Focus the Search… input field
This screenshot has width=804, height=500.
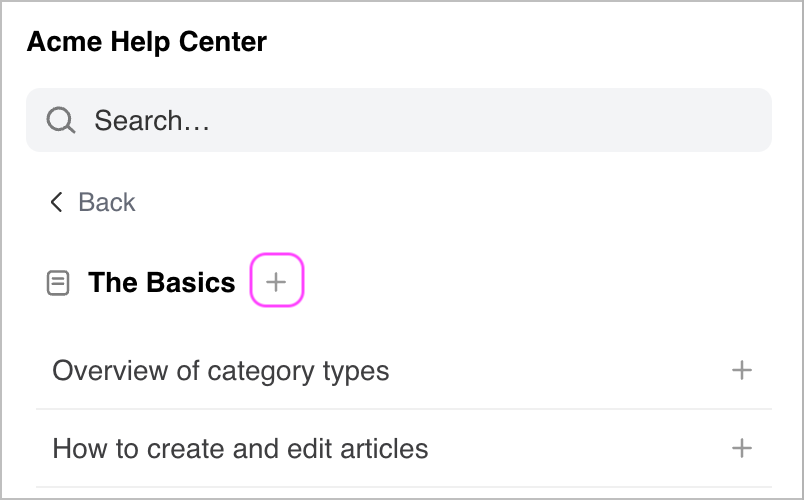coord(399,120)
